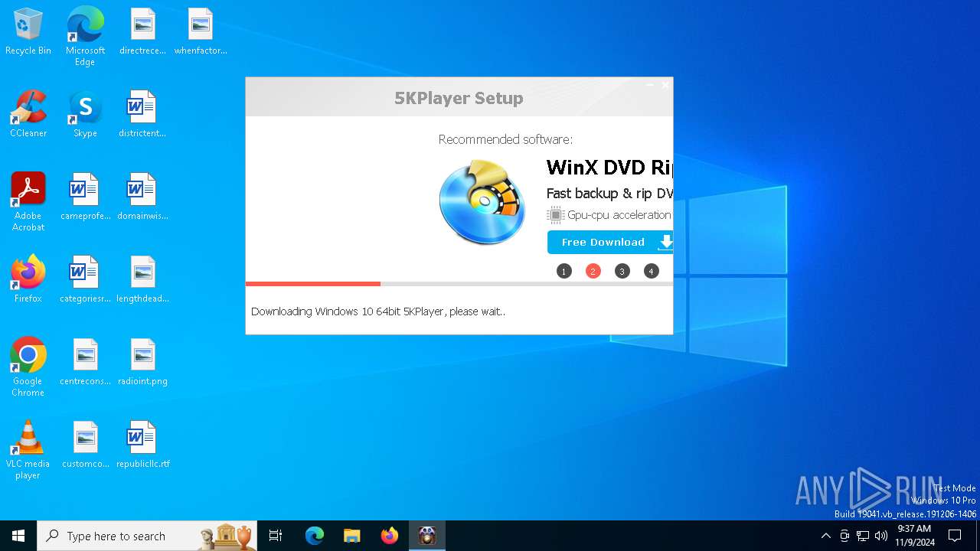The image size is (980, 551).
Task: Select the categoriesr... Word document
Action: click(x=85, y=279)
